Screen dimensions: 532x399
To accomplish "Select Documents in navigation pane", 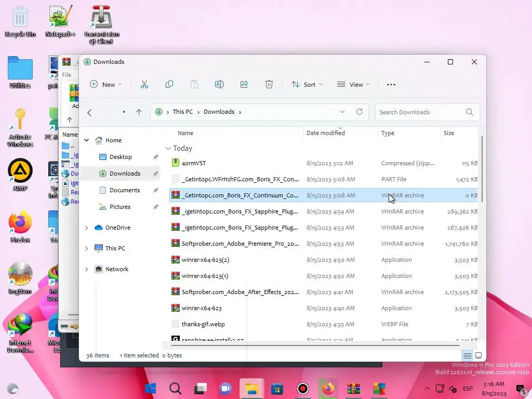I will 121,190.
